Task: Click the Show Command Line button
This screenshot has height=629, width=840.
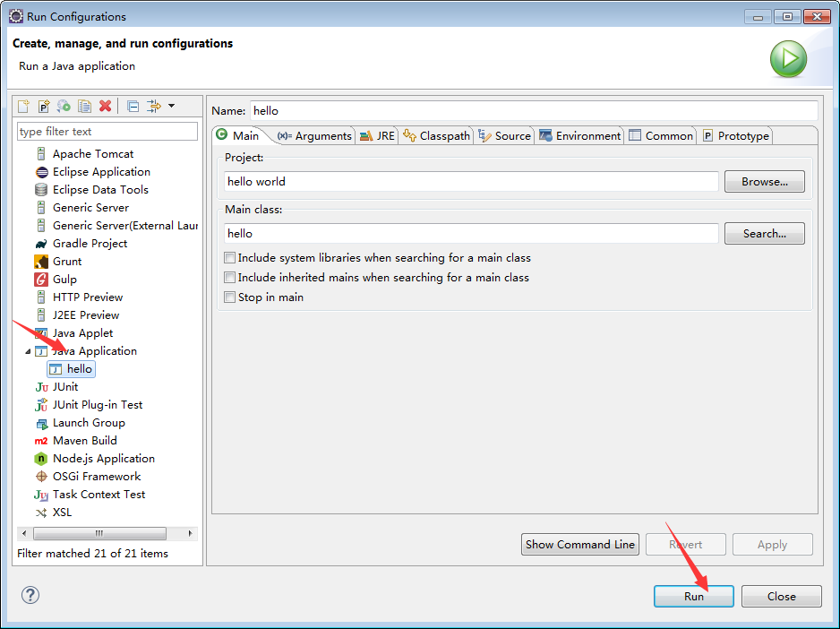Action: (580, 545)
